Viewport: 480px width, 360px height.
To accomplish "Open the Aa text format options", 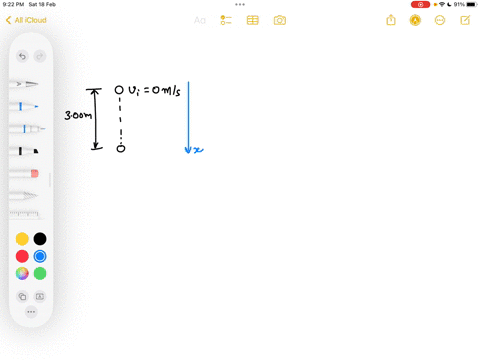I will tap(200, 21).
